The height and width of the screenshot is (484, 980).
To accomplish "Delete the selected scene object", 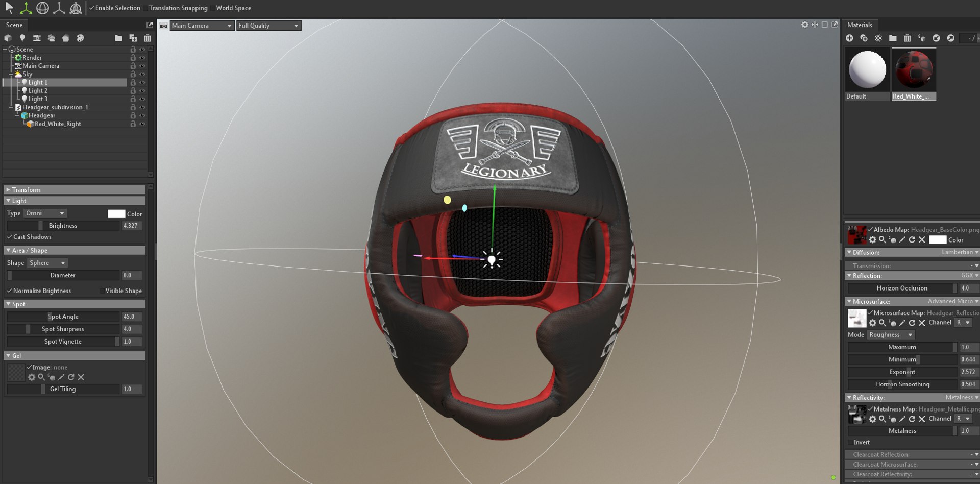I will [x=148, y=38].
